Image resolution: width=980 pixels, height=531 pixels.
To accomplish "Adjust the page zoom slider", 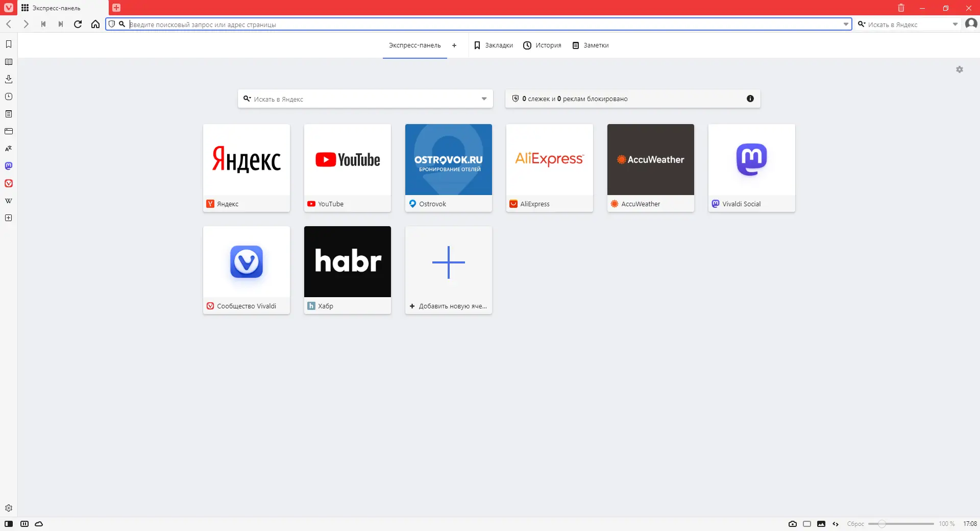I will [901, 524].
